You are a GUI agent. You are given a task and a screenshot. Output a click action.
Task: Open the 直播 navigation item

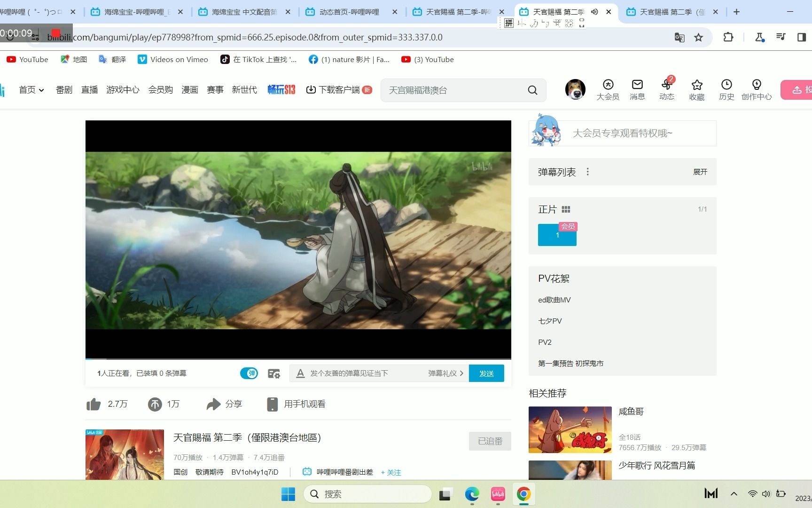coord(89,90)
